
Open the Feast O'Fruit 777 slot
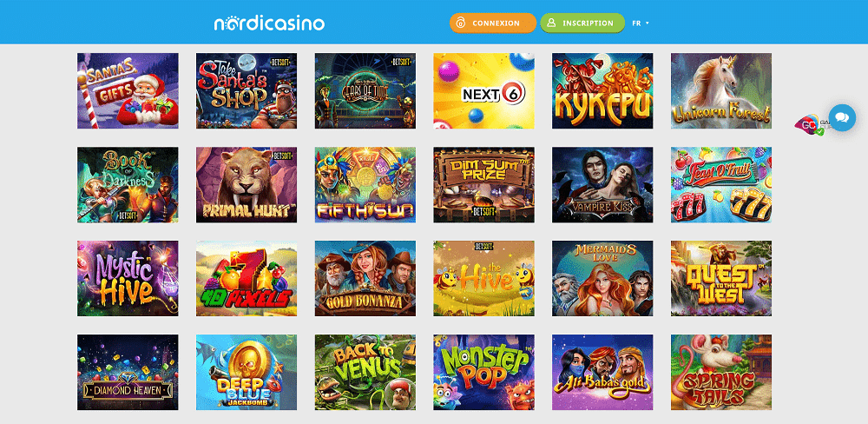tap(721, 184)
